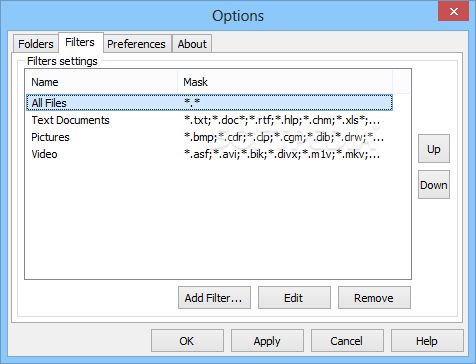Image resolution: width=476 pixels, height=364 pixels.
Task: Apply the filter settings
Action: [x=267, y=341]
